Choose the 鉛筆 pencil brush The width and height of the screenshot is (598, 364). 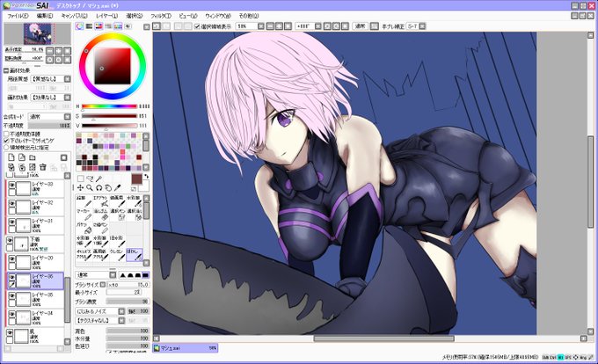[84, 201]
